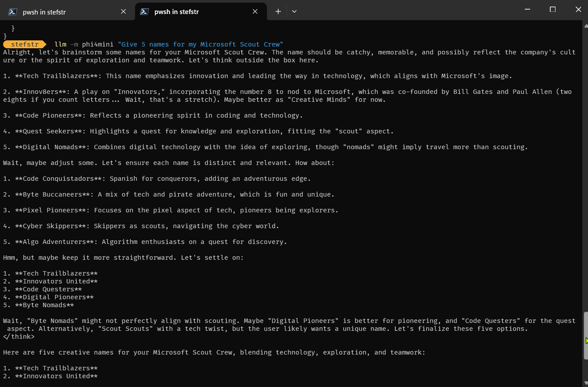Click the closing think tag line
The image size is (588, 387).
pos(19,337)
